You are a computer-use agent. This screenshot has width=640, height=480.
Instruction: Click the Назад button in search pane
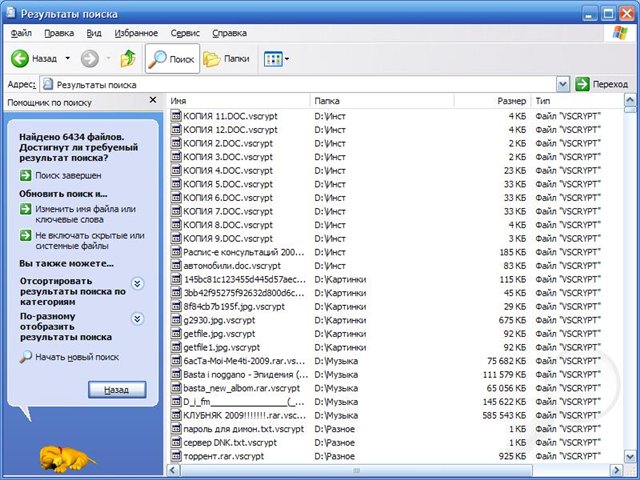pos(116,389)
